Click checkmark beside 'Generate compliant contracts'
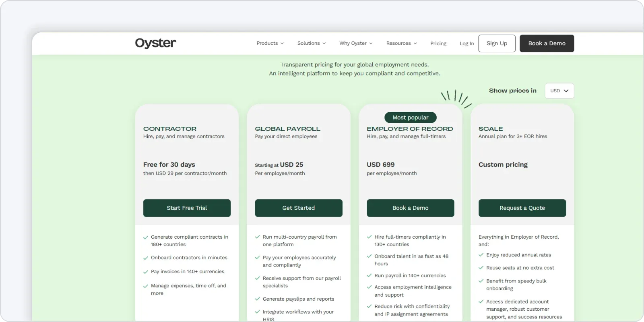 coord(146,237)
